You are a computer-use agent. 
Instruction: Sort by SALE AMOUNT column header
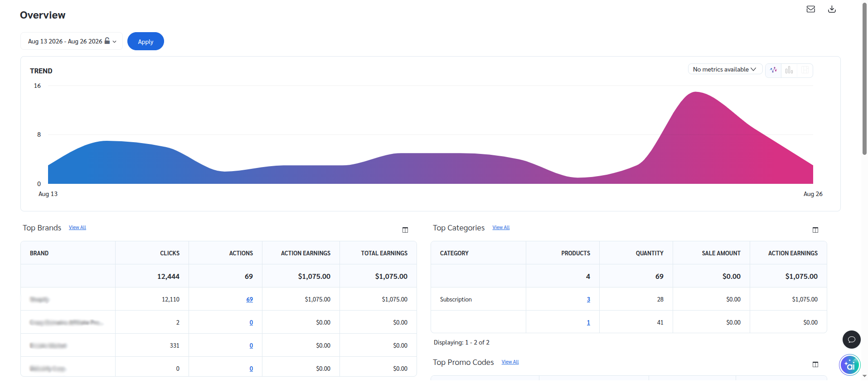coord(721,253)
